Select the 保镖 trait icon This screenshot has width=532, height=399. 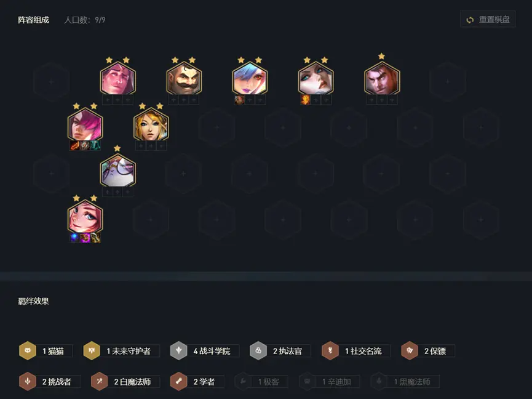[x=410, y=350]
